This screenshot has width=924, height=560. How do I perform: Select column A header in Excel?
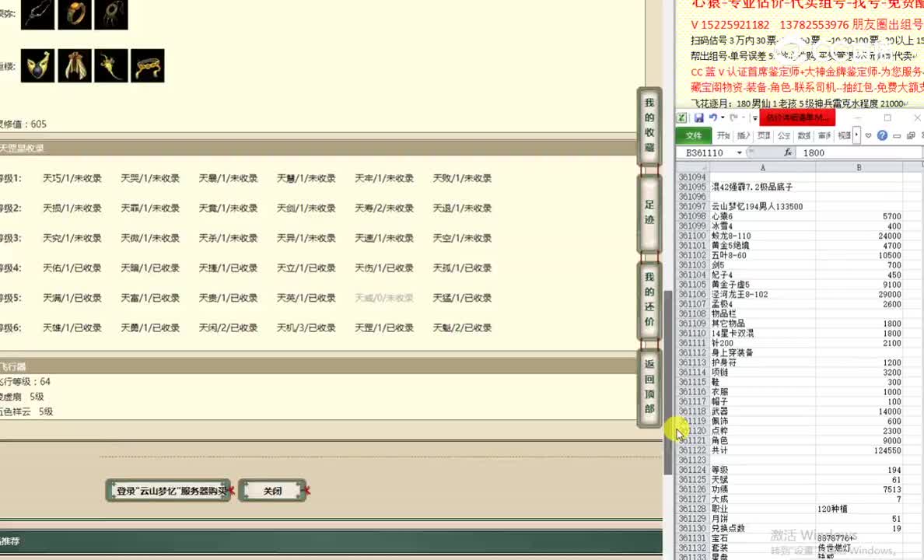coord(762,167)
